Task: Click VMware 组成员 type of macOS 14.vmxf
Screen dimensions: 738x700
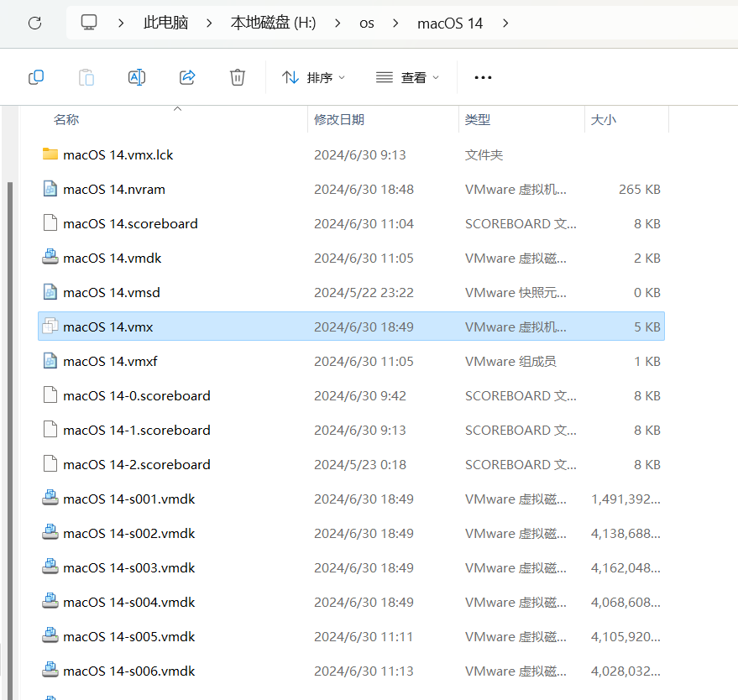Action: tap(510, 361)
